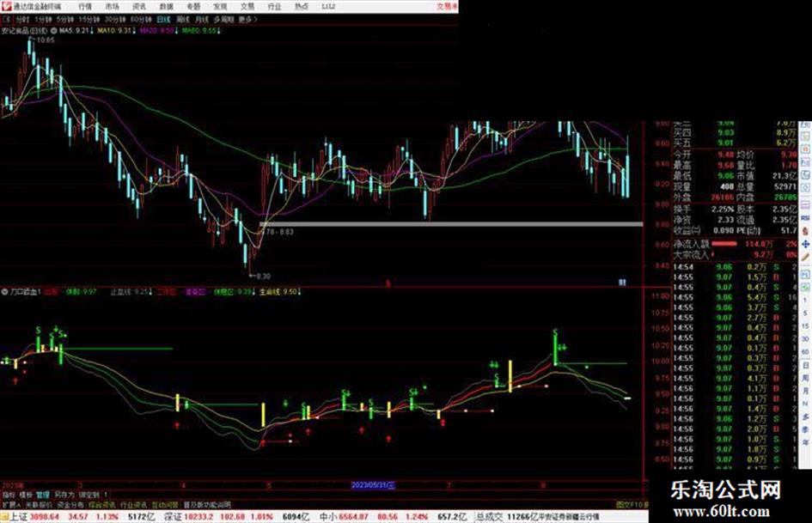Click the gear icon next to 安记食品(日线)
Screen dimensions: 812x523
pyautogui.click(x=53, y=31)
